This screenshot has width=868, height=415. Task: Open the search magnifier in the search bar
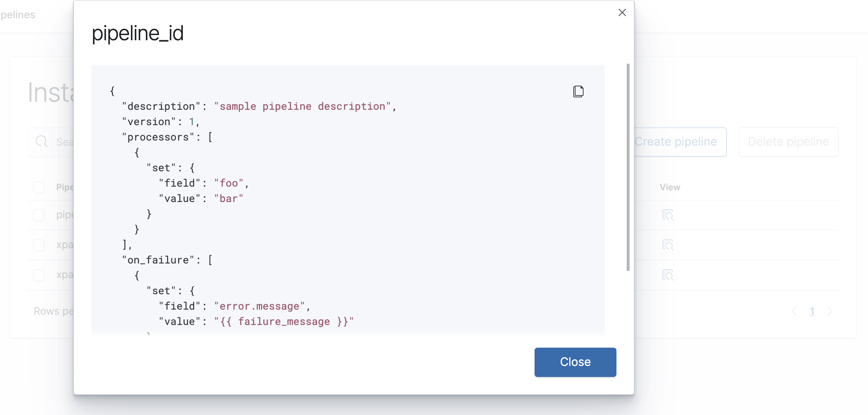(41, 142)
